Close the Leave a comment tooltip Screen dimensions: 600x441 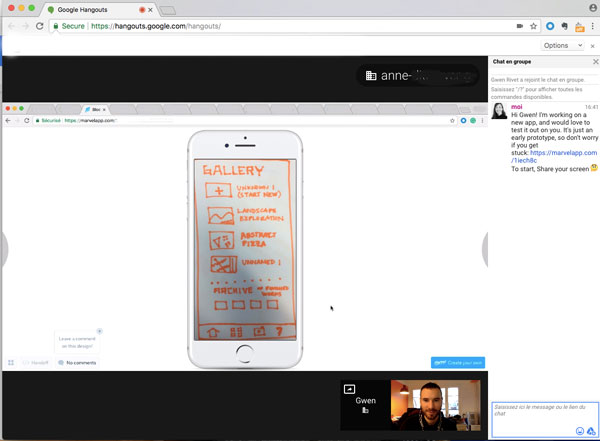[x=99, y=331]
